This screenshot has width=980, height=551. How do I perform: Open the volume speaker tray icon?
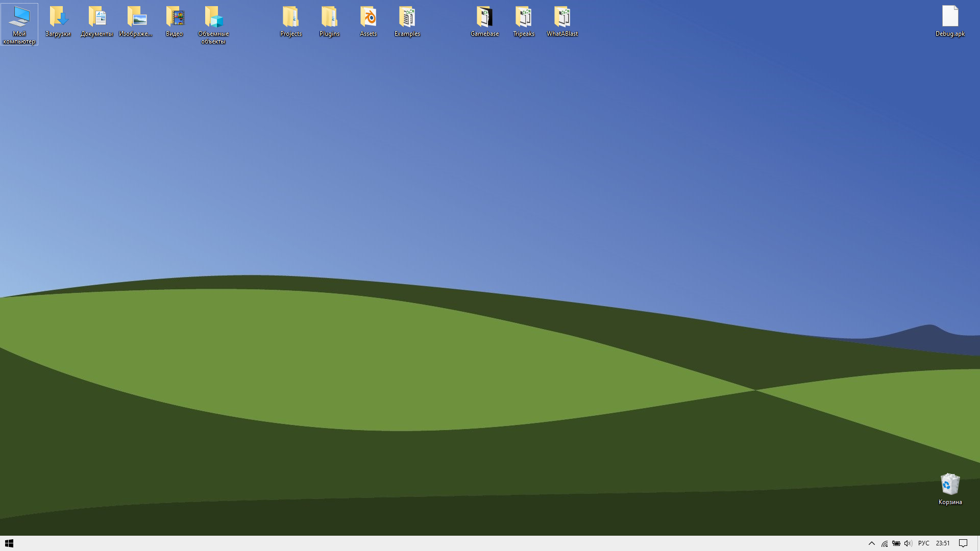908,543
